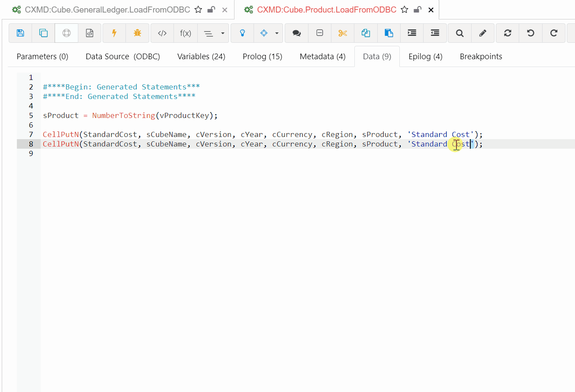Open search with magnifier icon
The height and width of the screenshot is (392, 575).
click(460, 33)
